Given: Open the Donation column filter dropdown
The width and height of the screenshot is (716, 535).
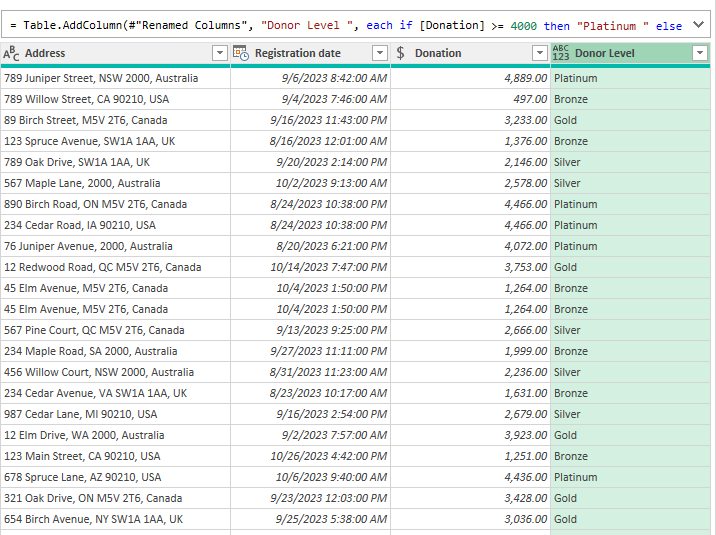Looking at the screenshot, I should click(540, 53).
